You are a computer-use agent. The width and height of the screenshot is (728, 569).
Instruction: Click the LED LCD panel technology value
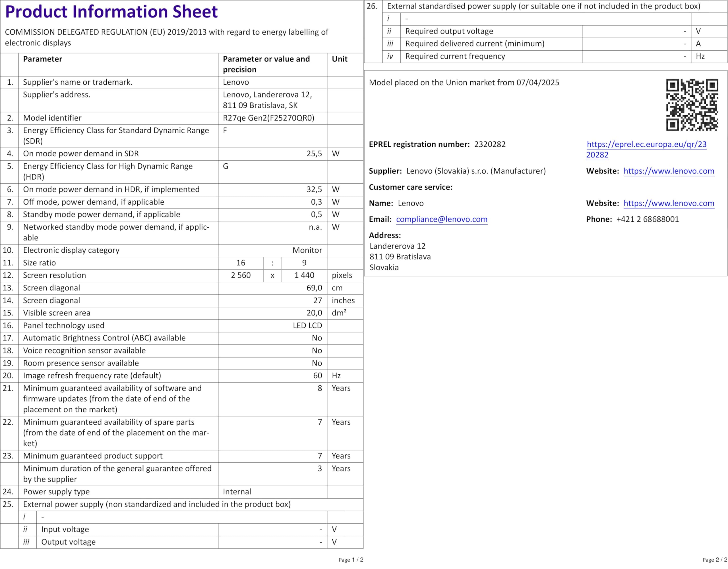[x=307, y=325]
